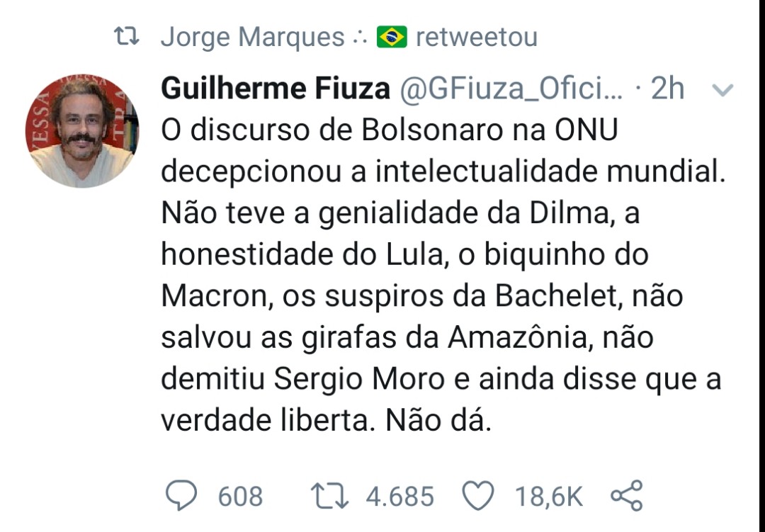Image resolution: width=765 pixels, height=532 pixels.
Task: View the 4.685 retweets count
Action: pos(399,497)
